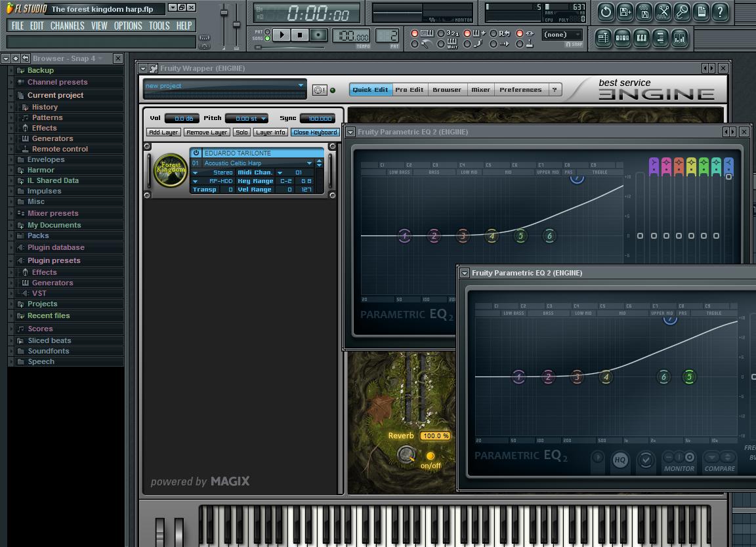Switch to the ENGINE Mixer tab
The image size is (756, 547).
pos(480,90)
